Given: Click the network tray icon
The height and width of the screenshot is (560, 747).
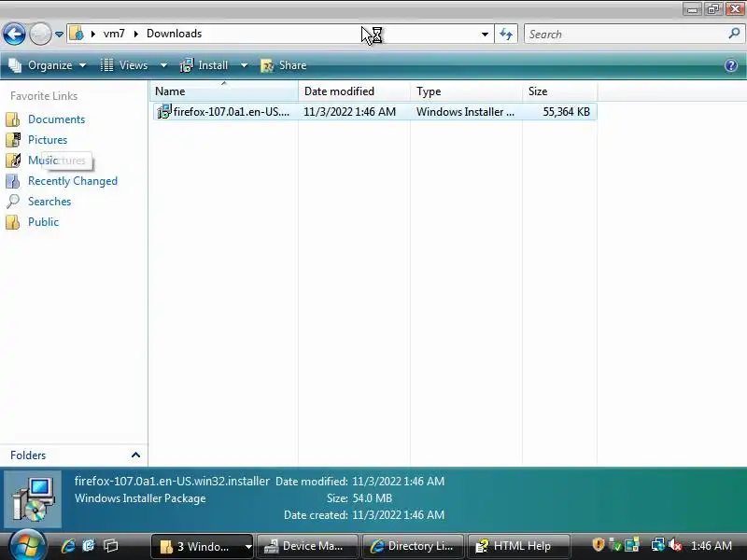Looking at the screenshot, I should [x=658, y=545].
